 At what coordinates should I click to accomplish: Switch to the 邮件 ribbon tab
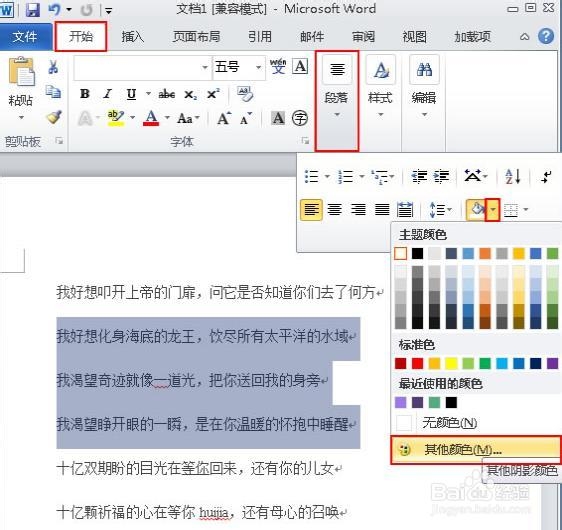[x=312, y=37]
